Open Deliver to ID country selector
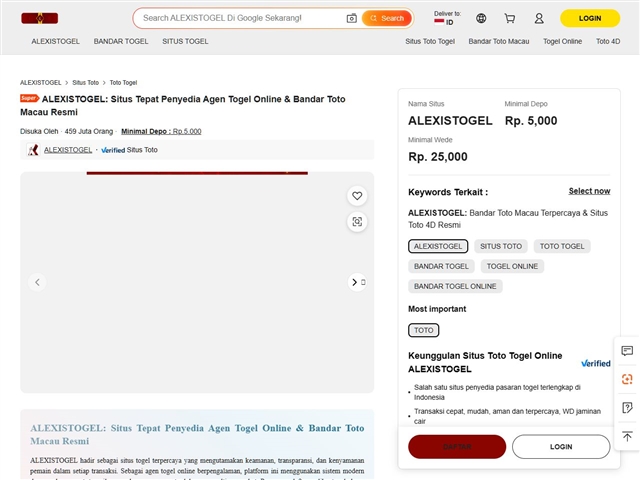 (x=447, y=18)
